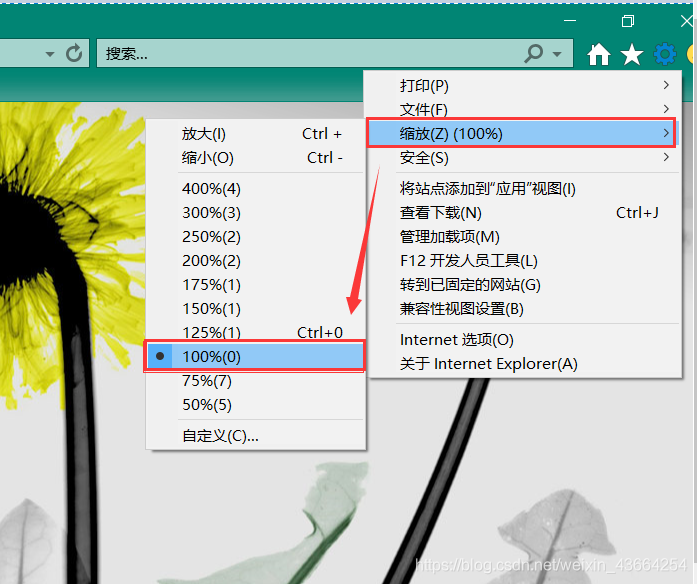Viewport: 697px width, 584px height.
Task: Choose 缩小(O) zoom out
Action: pos(256,158)
